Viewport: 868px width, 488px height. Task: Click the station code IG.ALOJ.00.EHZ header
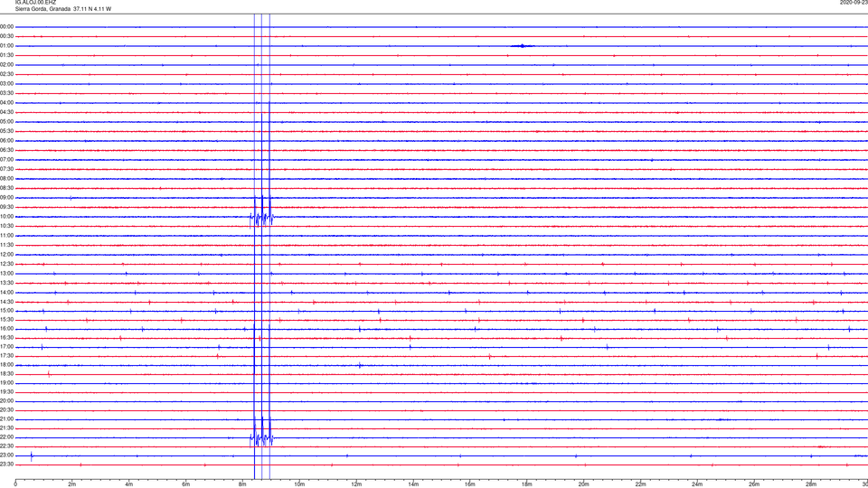(x=35, y=3)
